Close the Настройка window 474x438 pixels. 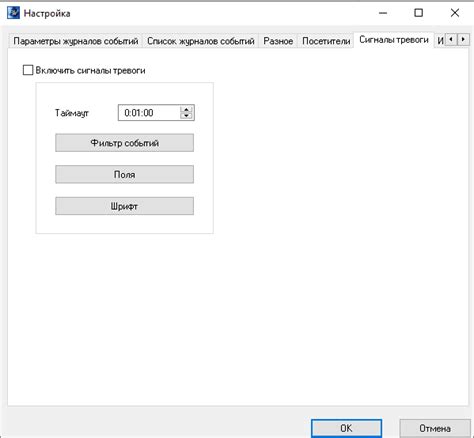[455, 13]
